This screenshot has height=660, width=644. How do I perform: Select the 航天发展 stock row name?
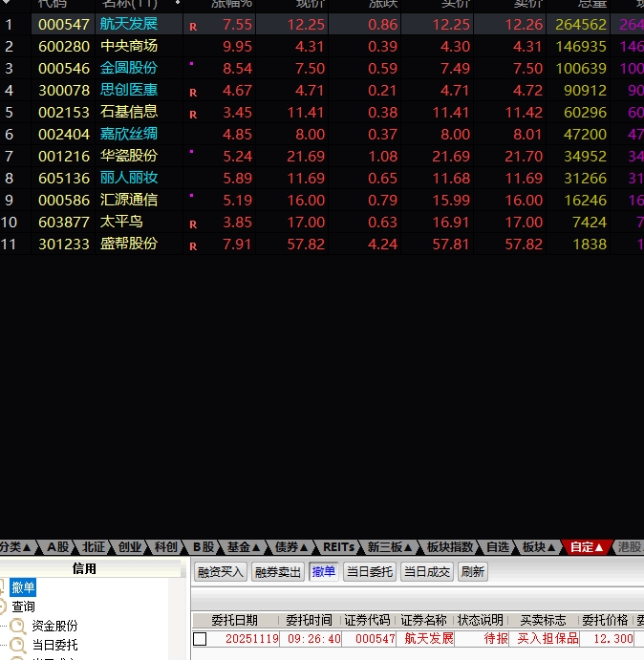[128, 24]
